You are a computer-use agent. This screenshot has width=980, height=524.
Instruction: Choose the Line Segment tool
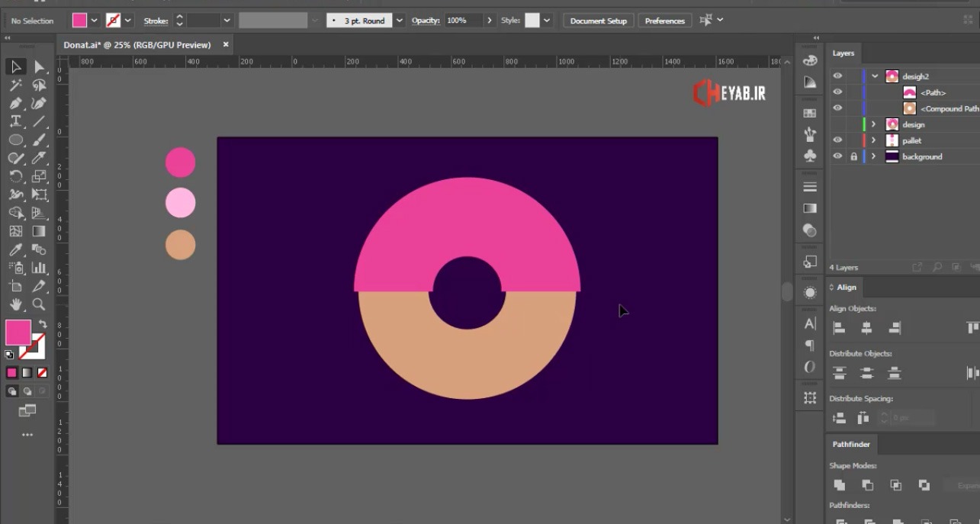39,121
